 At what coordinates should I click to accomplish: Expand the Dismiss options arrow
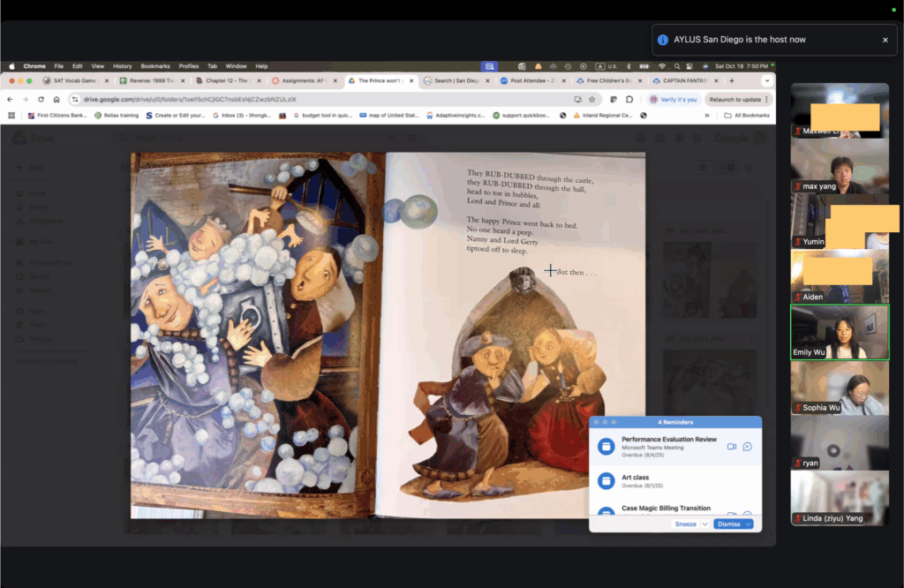click(x=749, y=524)
